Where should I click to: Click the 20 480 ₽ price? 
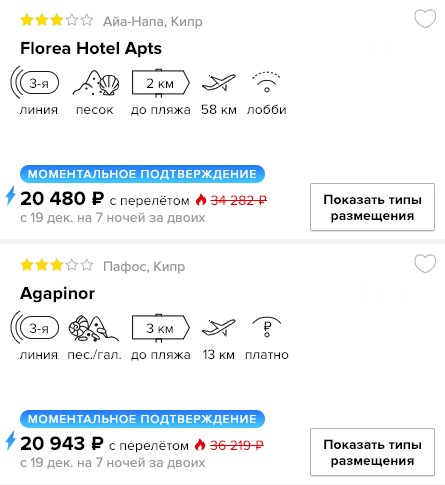tap(62, 199)
